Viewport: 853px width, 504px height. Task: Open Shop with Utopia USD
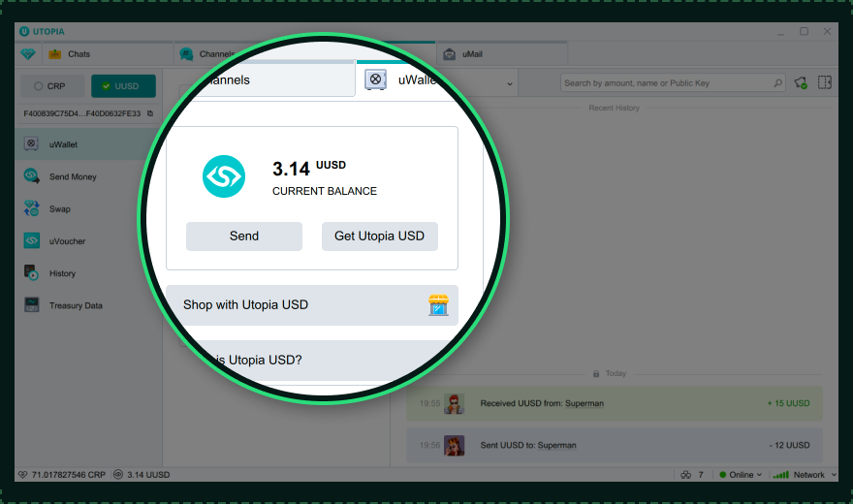click(312, 305)
